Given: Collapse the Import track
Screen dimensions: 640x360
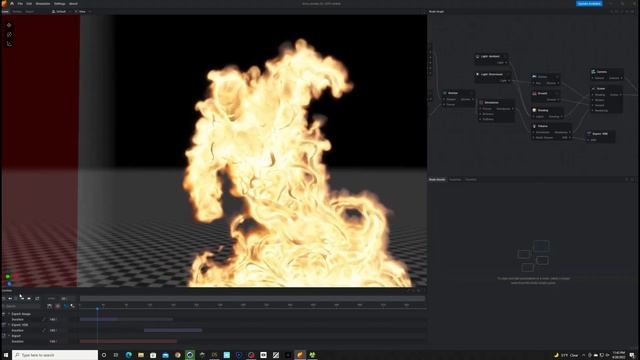Looking at the screenshot, I should 9,336.
